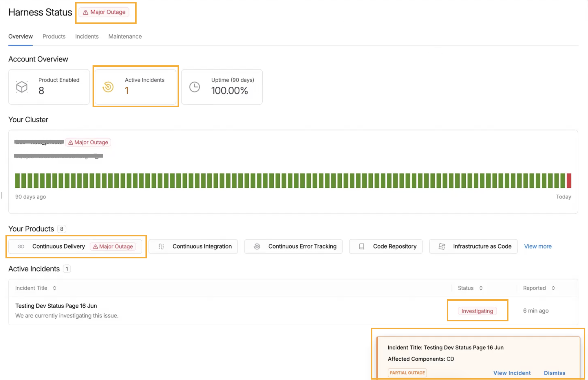Open the Testing Dev Status Page incident row
This screenshot has width=588, height=380.
tap(293, 311)
